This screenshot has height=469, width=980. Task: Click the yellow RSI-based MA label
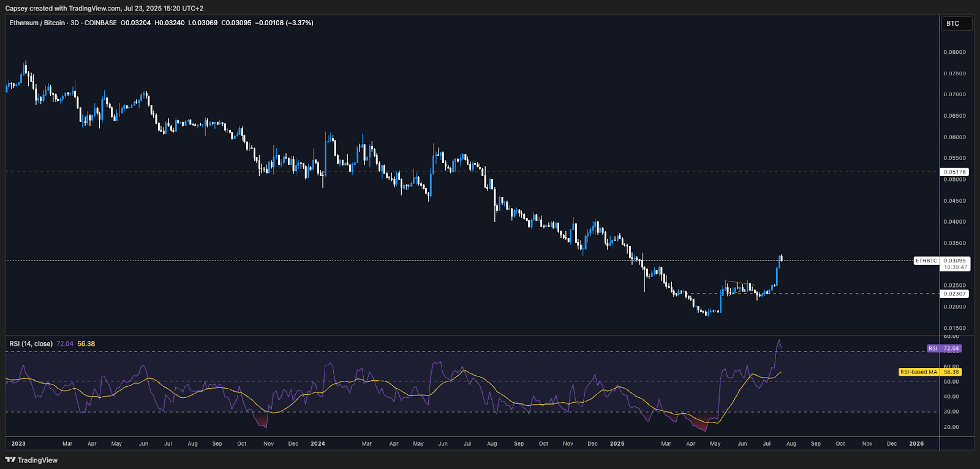click(x=918, y=372)
